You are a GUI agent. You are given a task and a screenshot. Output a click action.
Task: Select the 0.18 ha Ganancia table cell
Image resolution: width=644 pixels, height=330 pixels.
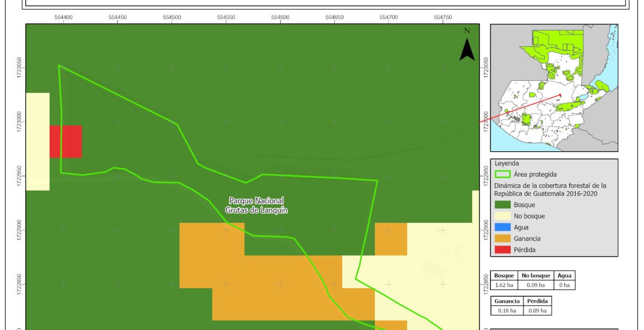[x=505, y=311]
